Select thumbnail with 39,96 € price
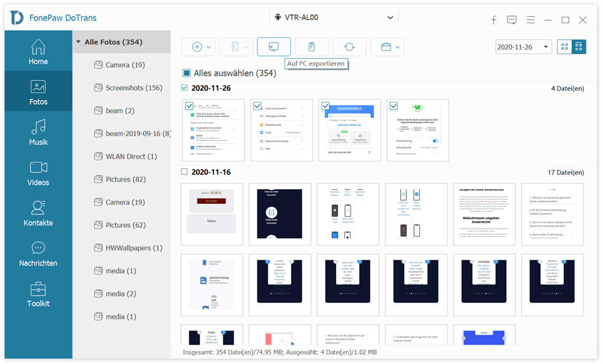Image resolution: width=603 pixels, height=364 pixels. (x=212, y=214)
